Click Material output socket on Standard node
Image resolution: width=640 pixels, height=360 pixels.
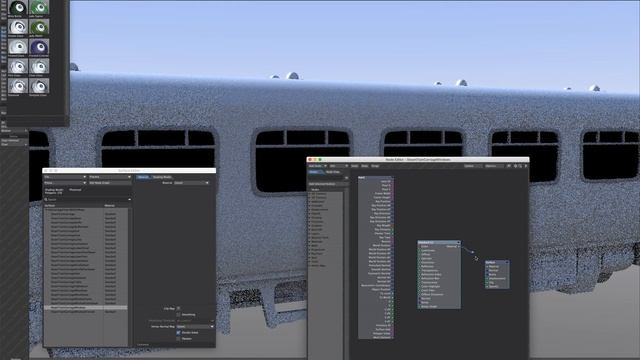pos(459,247)
